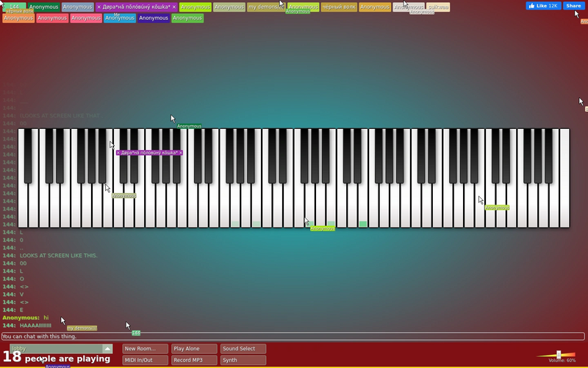
Task: Select the чёрный волк user name tag
Action: 339,7
